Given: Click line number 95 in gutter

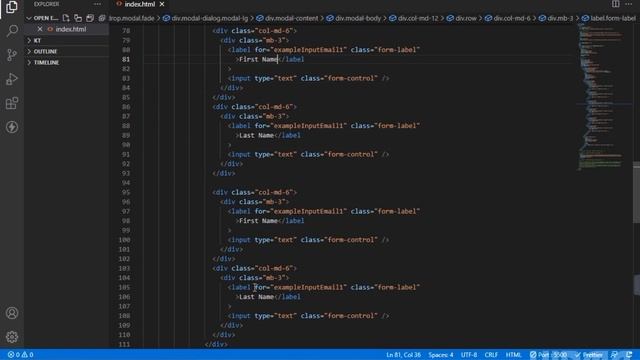Looking at the screenshot, I should click(x=126, y=192).
